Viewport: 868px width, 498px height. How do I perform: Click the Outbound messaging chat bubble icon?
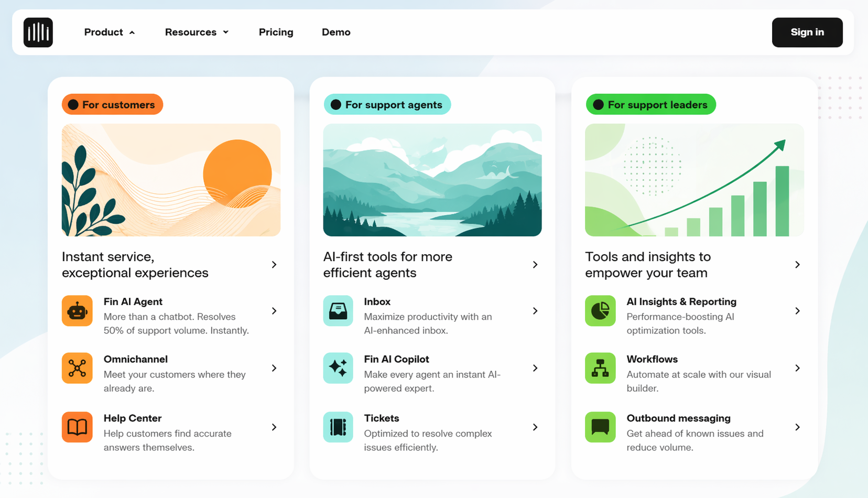(x=600, y=427)
